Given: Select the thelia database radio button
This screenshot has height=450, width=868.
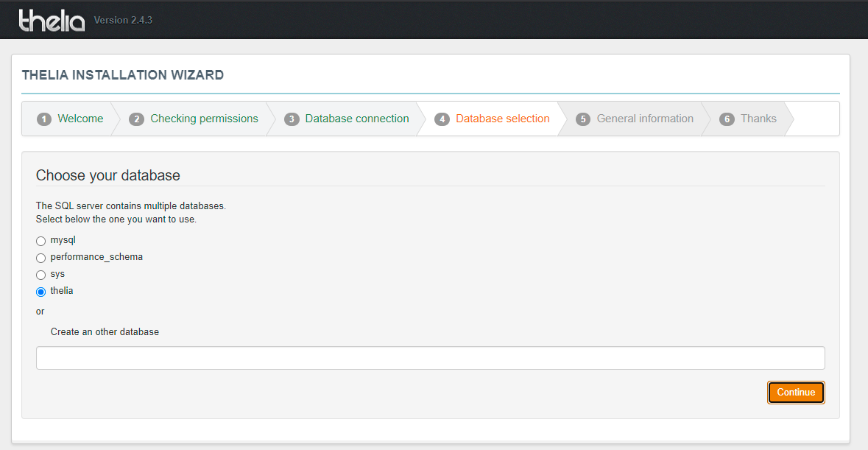Looking at the screenshot, I should pyautogui.click(x=41, y=292).
